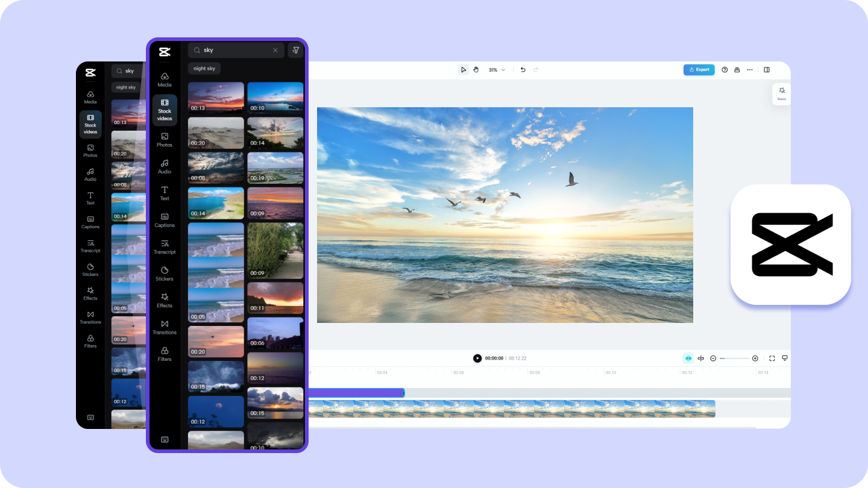Open Captions in the back panel sidebar
Image resolution: width=868 pixels, height=488 pixels.
pyautogui.click(x=90, y=222)
